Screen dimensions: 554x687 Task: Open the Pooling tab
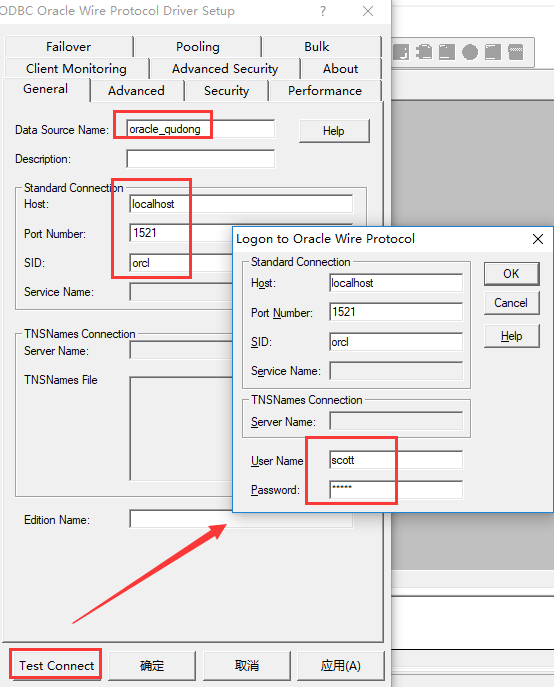tap(198, 46)
